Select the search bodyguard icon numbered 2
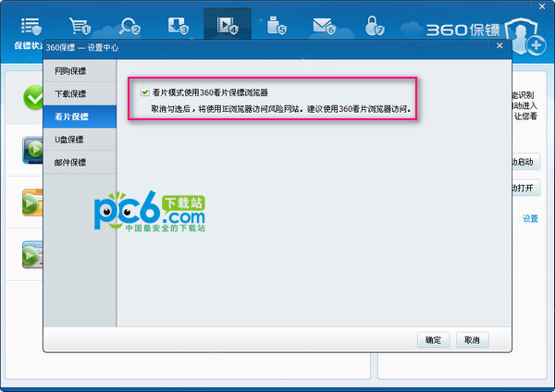The image size is (555, 392). [x=129, y=26]
